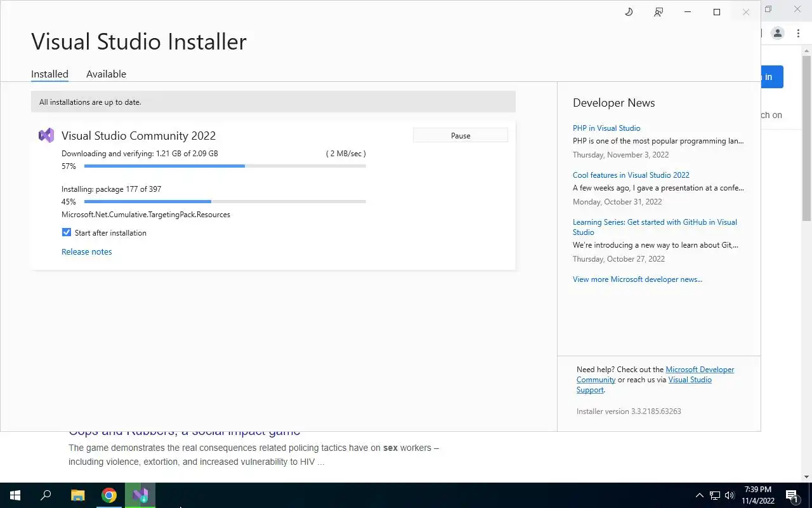
Task: Switch to the Available tab
Action: tap(106, 74)
